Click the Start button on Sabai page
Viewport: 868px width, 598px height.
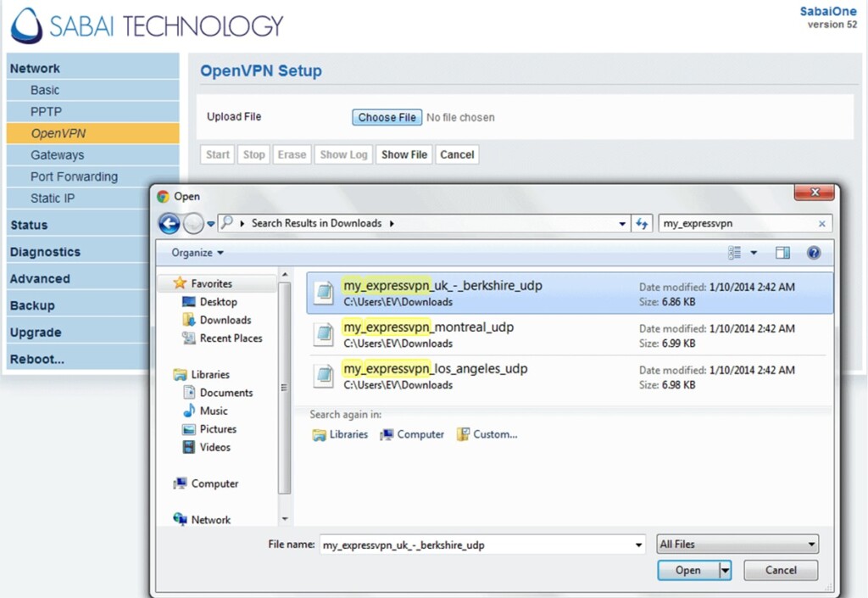point(218,154)
